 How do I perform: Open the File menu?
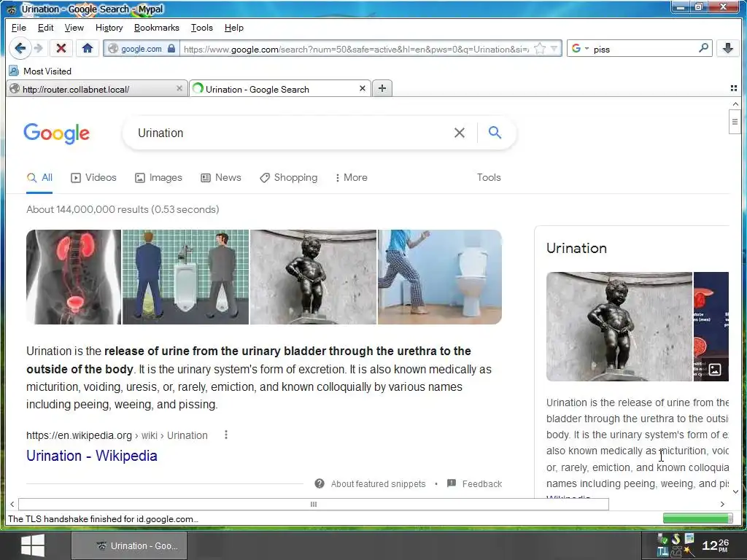point(18,28)
